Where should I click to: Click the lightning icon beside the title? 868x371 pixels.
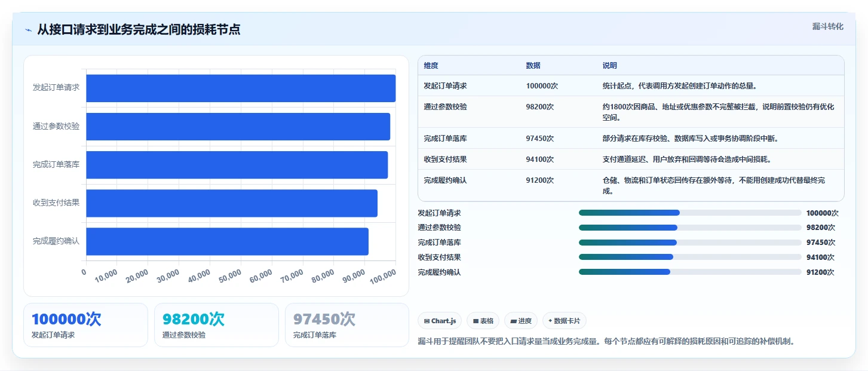[x=29, y=30]
